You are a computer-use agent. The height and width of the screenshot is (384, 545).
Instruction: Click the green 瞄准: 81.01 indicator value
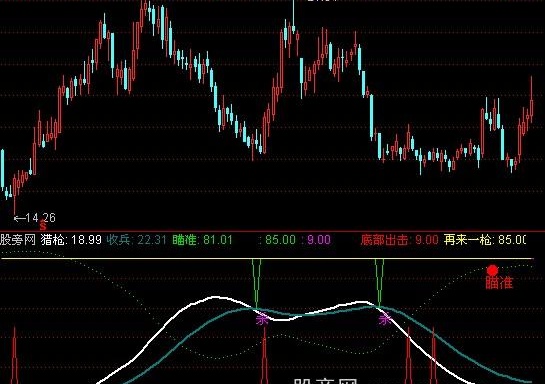pos(202,239)
